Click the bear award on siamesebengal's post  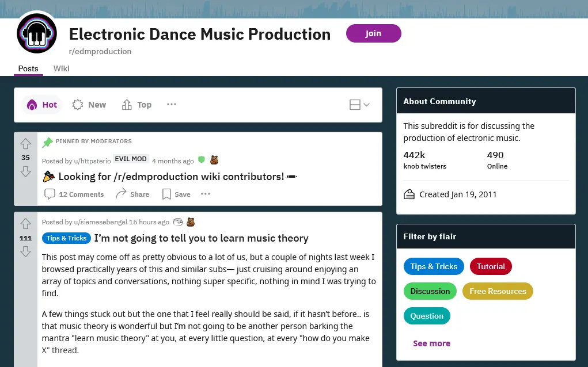pyautogui.click(x=191, y=222)
